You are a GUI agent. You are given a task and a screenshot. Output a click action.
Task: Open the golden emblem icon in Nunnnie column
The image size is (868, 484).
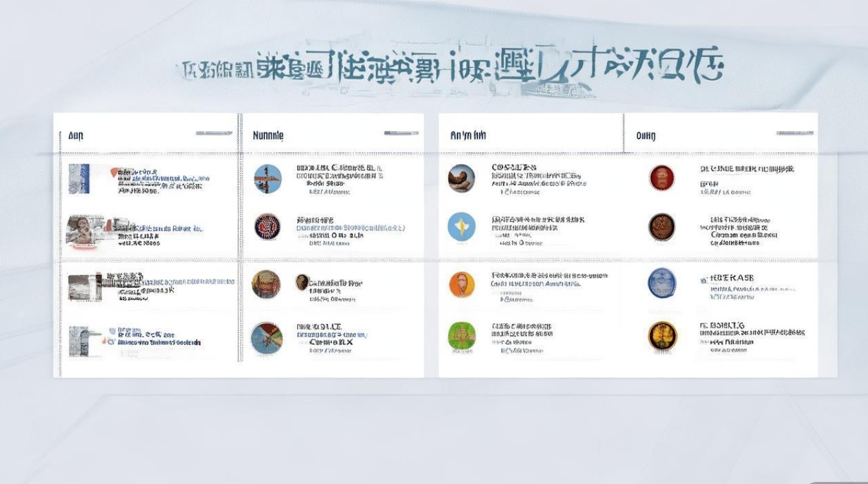click(267, 284)
